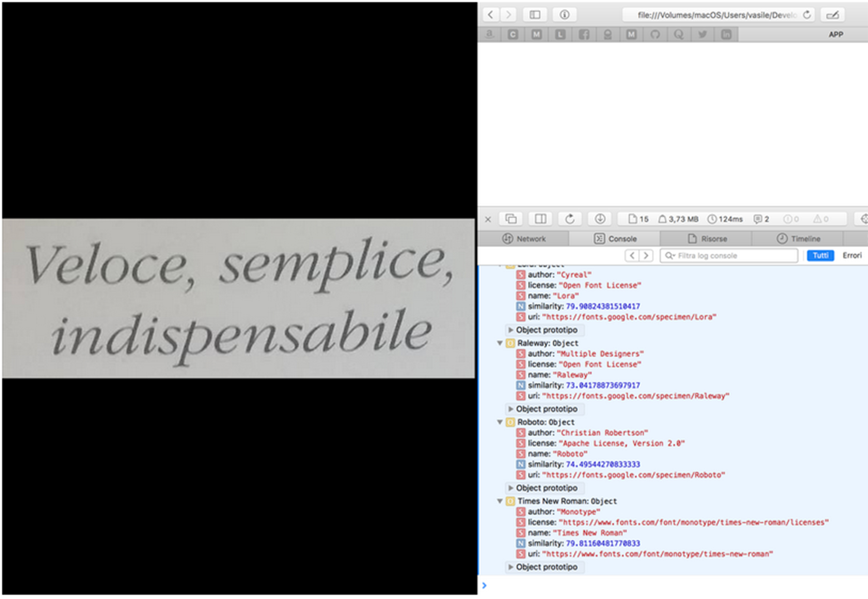This screenshot has height=599, width=868.
Task: Open the Risorse tab
Action: click(707, 239)
